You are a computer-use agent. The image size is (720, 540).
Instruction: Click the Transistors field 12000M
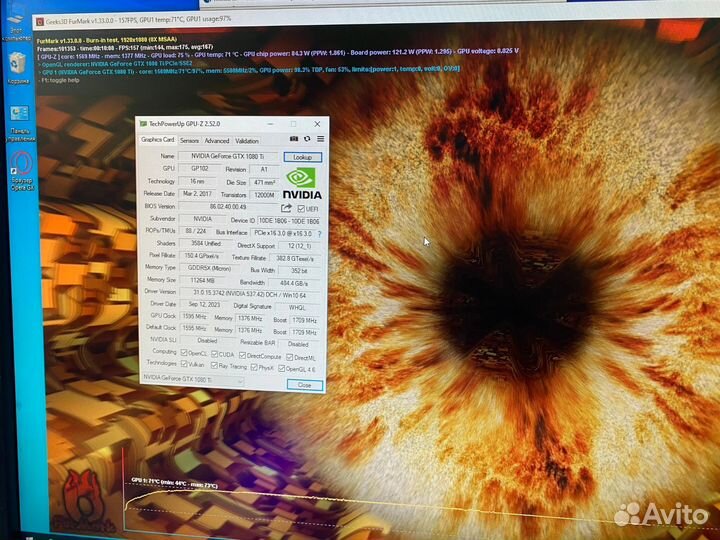pos(264,195)
